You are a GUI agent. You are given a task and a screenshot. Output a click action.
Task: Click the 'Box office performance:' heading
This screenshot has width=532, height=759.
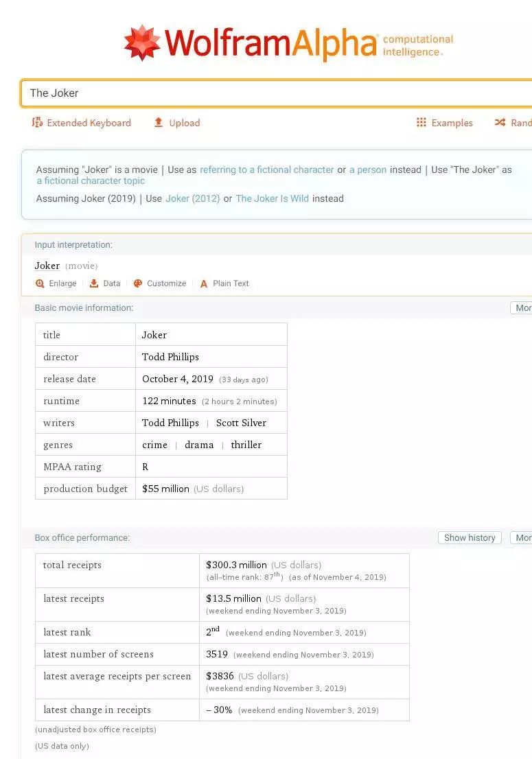click(x=82, y=538)
